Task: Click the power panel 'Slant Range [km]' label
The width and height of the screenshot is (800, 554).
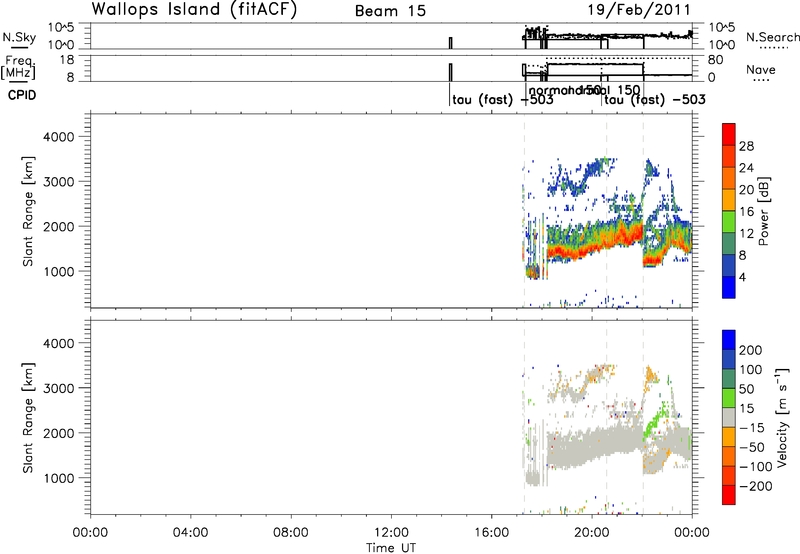Action: [28, 211]
